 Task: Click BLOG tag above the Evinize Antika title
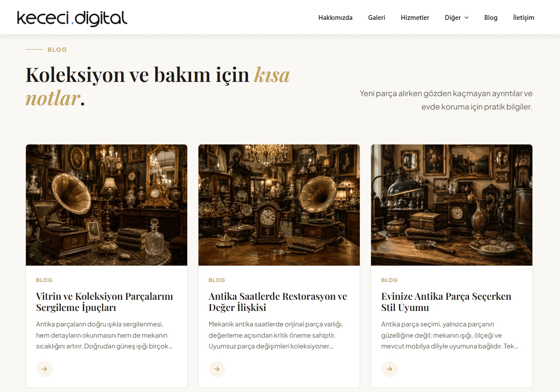(390, 280)
